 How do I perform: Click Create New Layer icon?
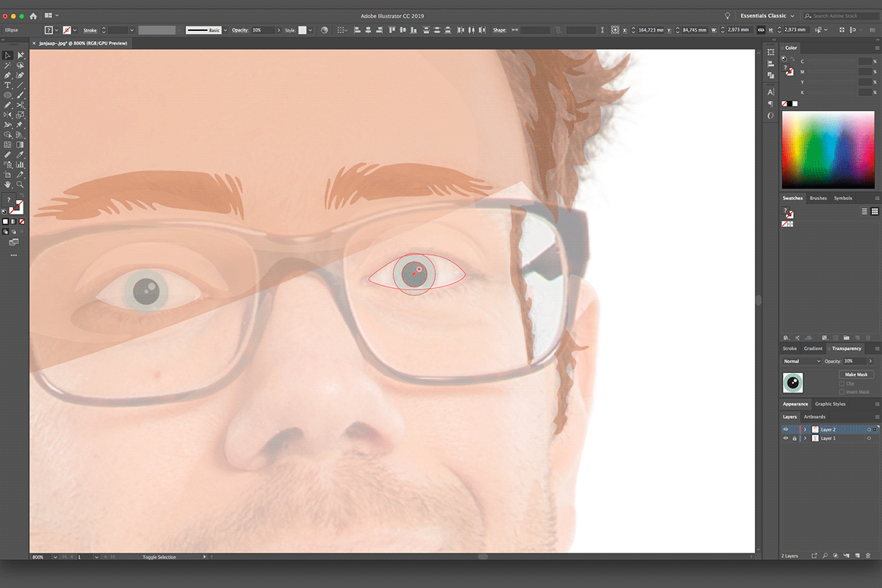[857, 556]
